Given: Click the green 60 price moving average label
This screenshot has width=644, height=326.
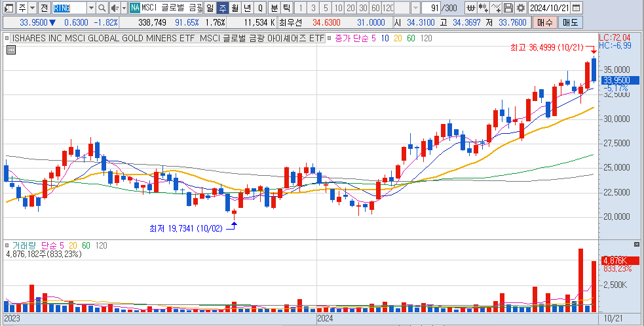Looking at the screenshot, I should point(411,38).
